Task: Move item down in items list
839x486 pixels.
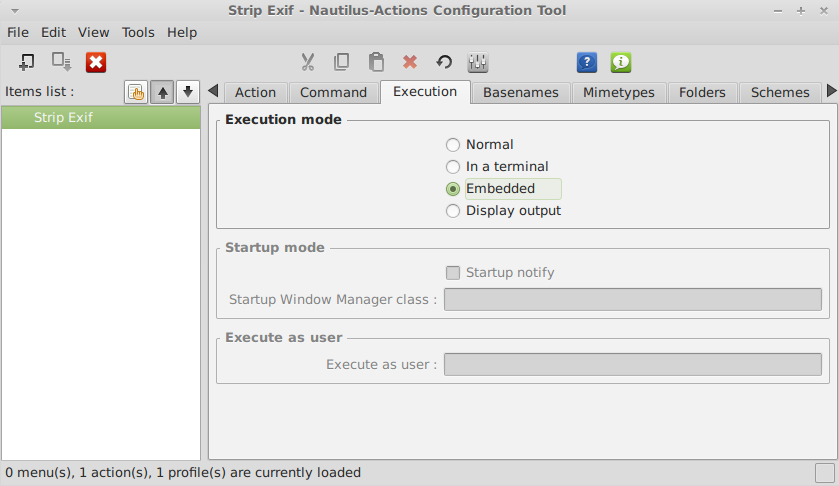Action: coord(188,92)
